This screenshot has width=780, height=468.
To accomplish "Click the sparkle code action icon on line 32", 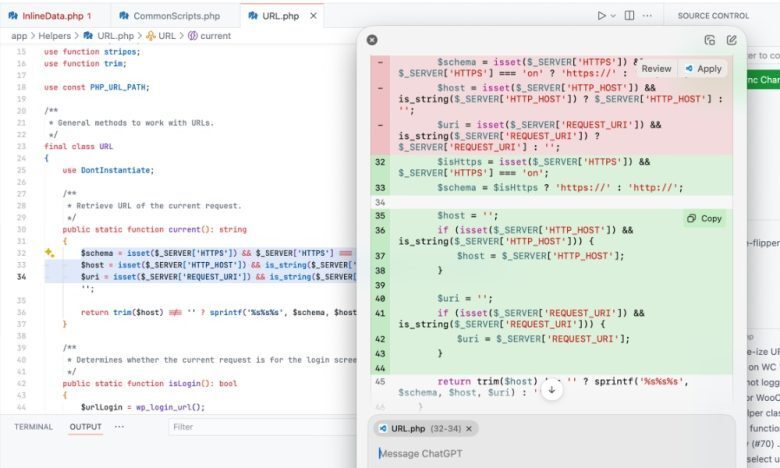I will (49, 253).
